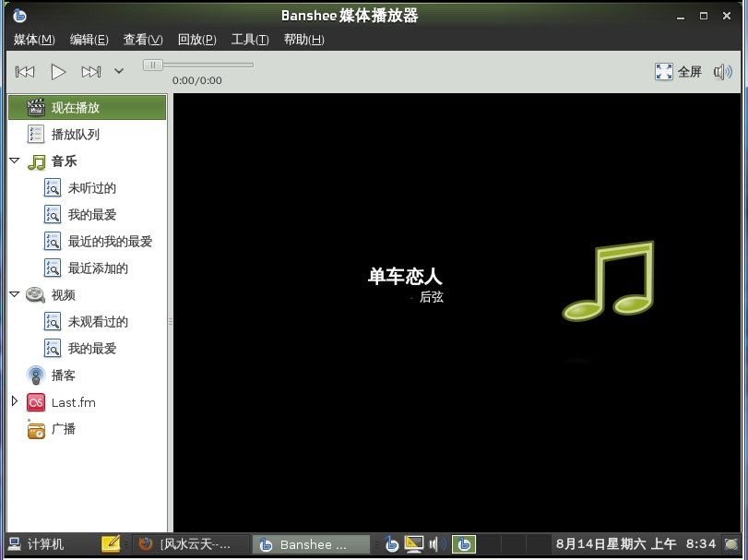The width and height of the screenshot is (748, 560).
Task: Click the Banshee taskbar window button
Action: (x=311, y=544)
